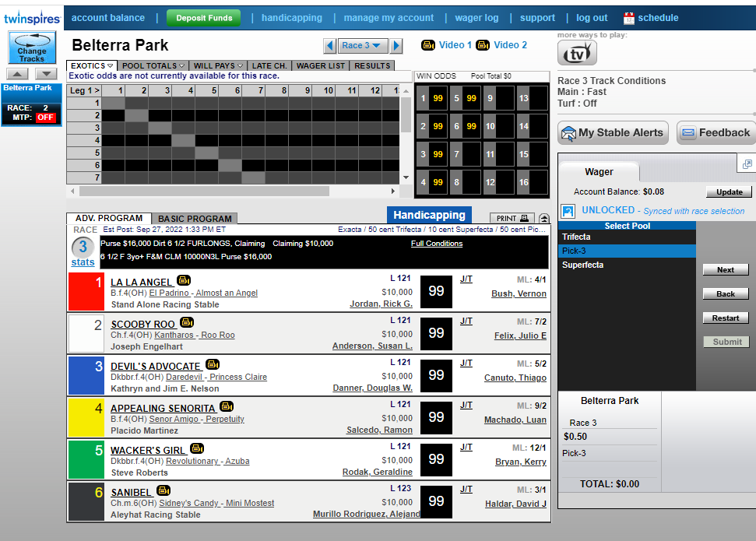The height and width of the screenshot is (541, 756).
Task: Select yellow saddle cloth number 4
Action: point(86,417)
